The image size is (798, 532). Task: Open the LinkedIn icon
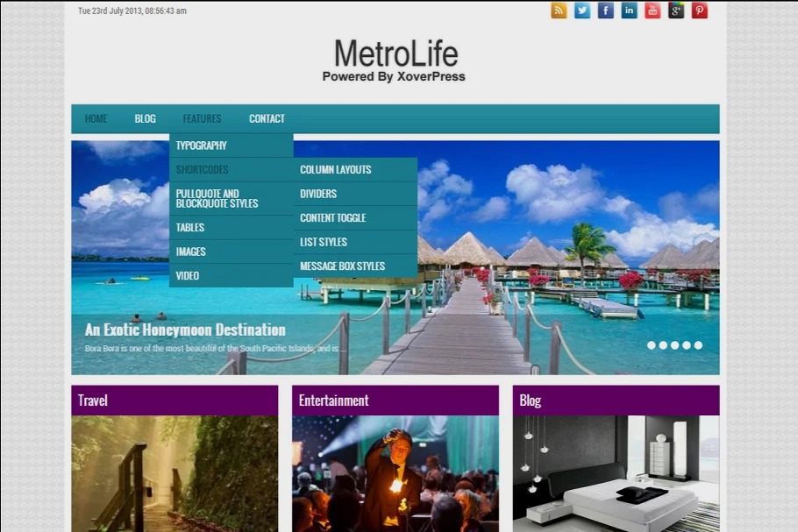point(630,11)
